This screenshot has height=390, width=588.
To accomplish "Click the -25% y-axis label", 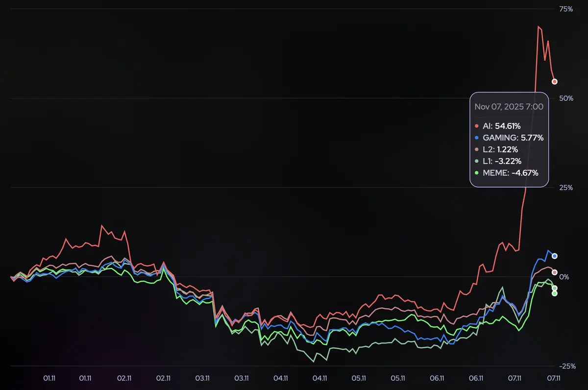I will click(566, 366).
